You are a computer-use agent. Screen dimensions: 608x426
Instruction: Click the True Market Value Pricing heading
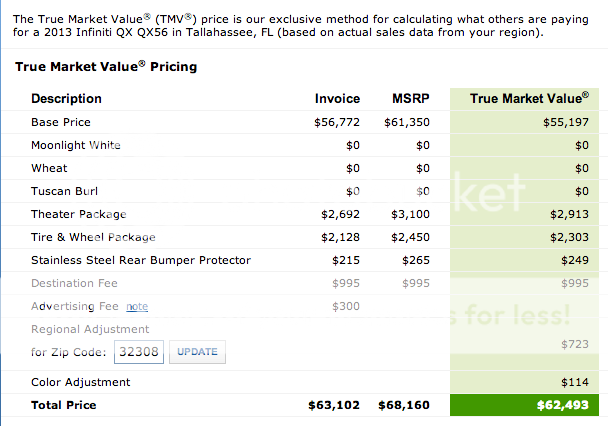(x=106, y=67)
